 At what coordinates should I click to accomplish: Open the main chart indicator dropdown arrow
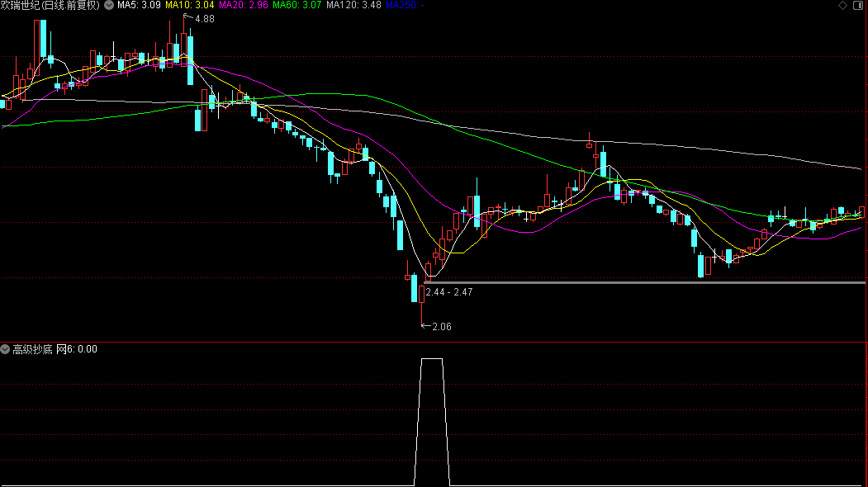coord(109,5)
